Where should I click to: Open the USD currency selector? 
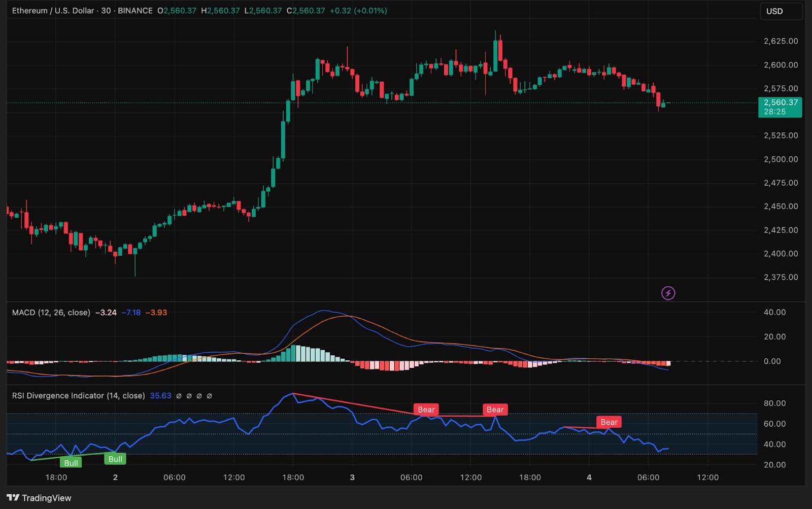(x=781, y=11)
